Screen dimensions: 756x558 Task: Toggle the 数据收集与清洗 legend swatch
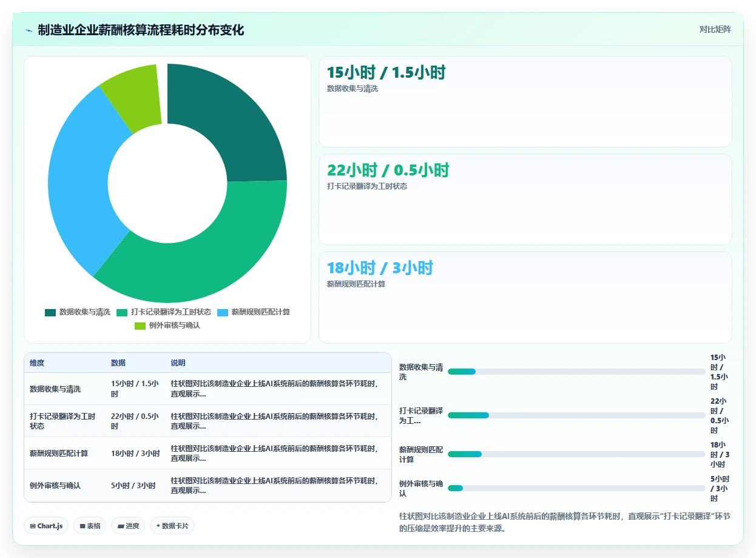(x=50, y=312)
